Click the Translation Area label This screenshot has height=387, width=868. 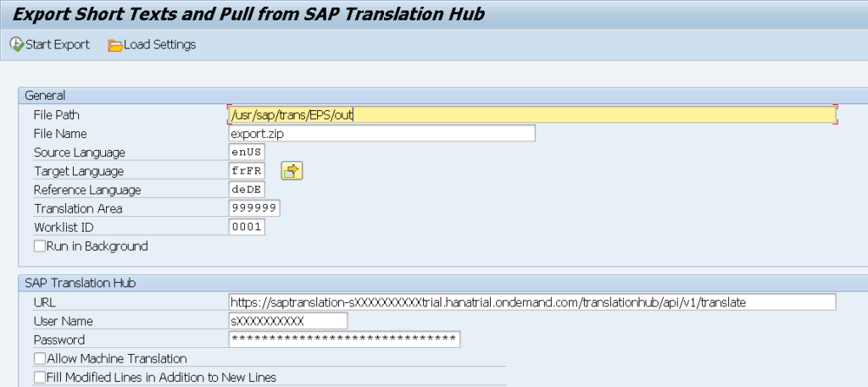coord(78,209)
